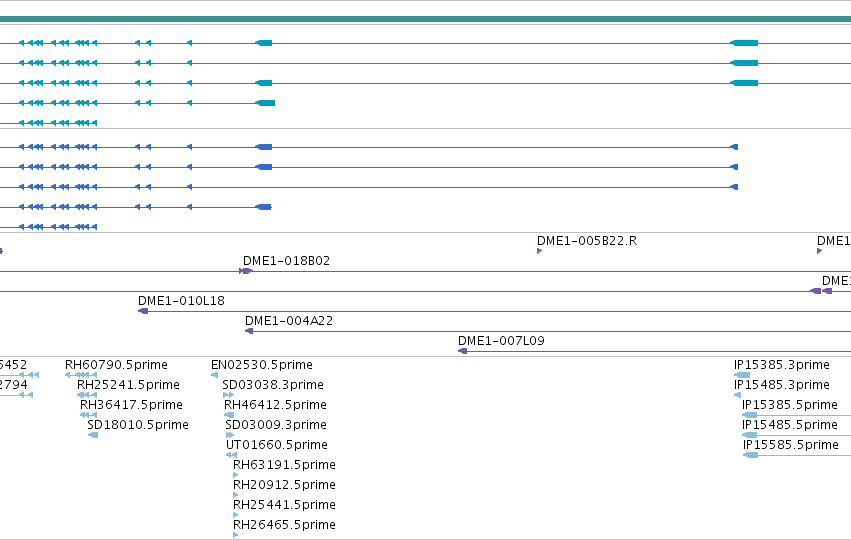
Task: Click the purple arrow glyph under DME1-005B22.R
Action: [x=539, y=251]
